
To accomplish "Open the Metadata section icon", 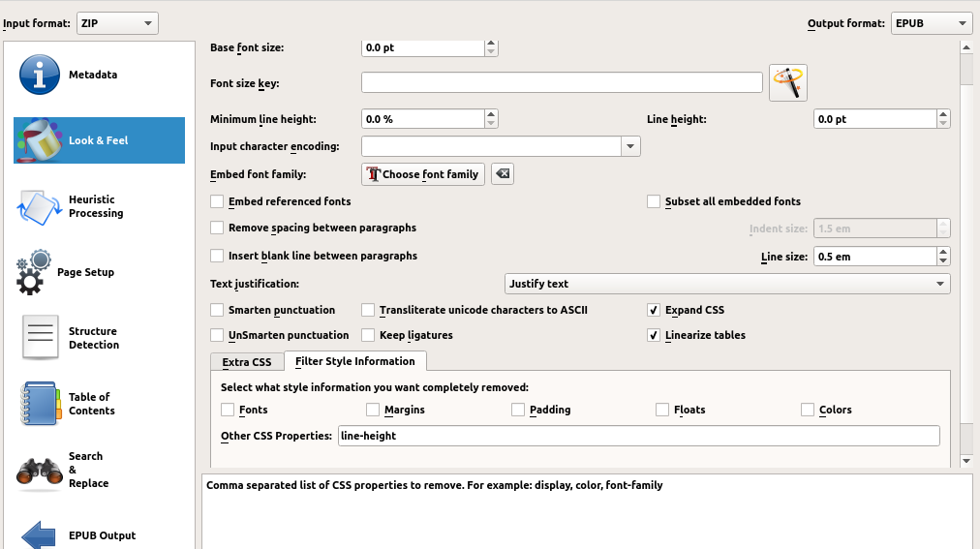I will pyautogui.click(x=40, y=75).
